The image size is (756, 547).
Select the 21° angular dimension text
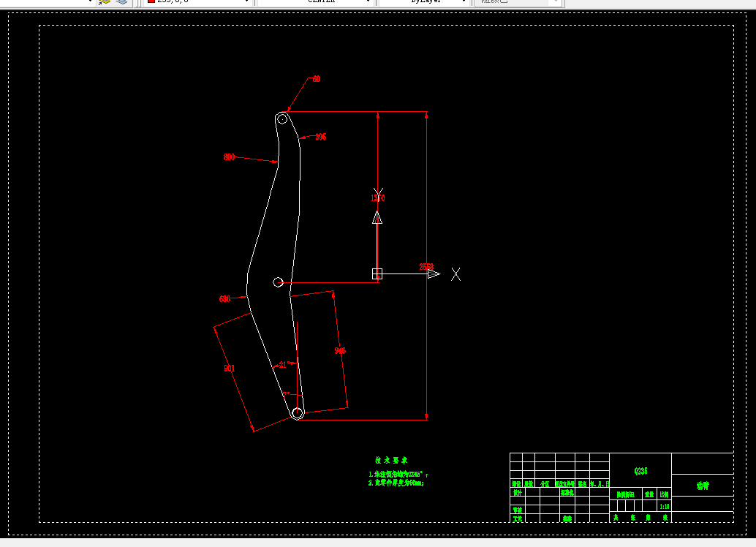[x=284, y=365]
